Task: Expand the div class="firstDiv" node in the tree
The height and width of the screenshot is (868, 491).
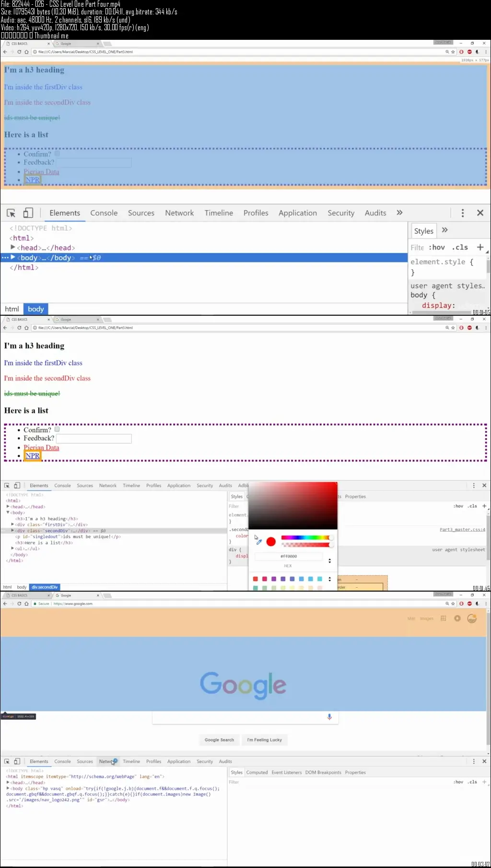Action: pyautogui.click(x=12, y=524)
